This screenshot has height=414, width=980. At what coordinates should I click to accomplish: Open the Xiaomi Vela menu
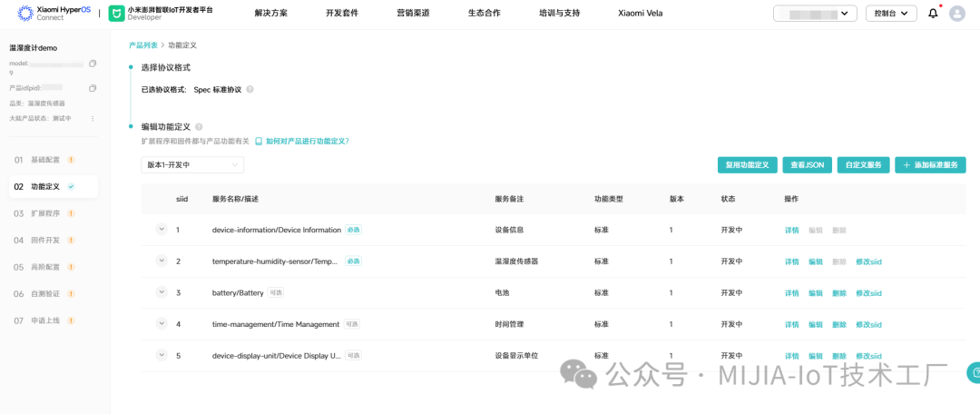point(641,13)
